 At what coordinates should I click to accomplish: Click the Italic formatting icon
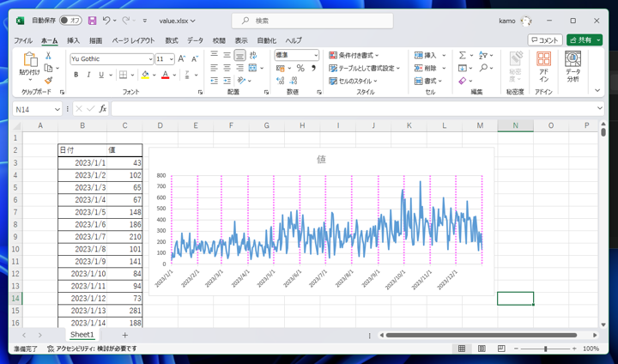(x=88, y=76)
